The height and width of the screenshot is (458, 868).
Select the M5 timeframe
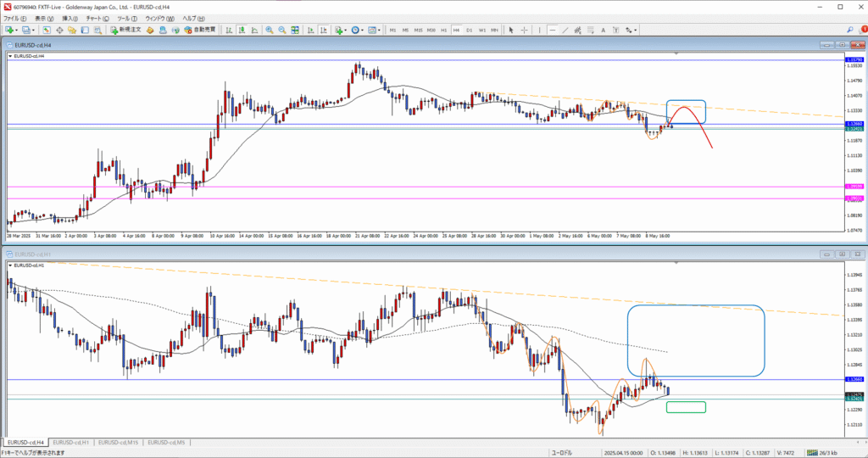(x=405, y=30)
